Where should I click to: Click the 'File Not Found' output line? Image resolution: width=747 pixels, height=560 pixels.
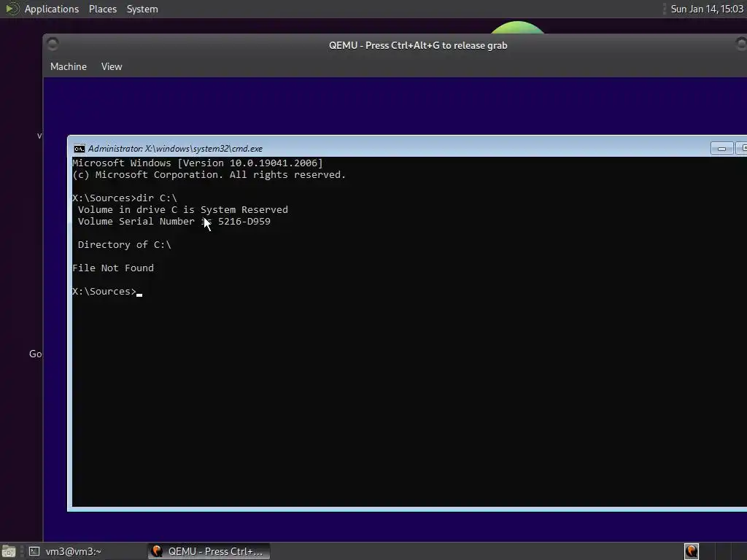coord(113,268)
